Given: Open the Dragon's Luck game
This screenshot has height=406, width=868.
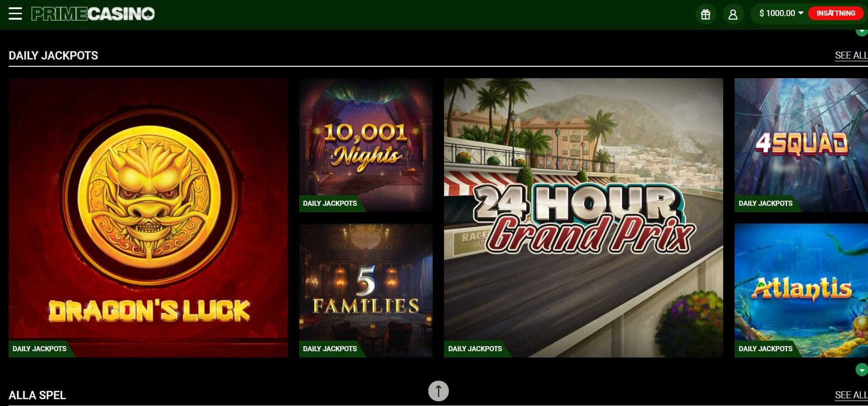Looking at the screenshot, I should pyautogui.click(x=148, y=218).
